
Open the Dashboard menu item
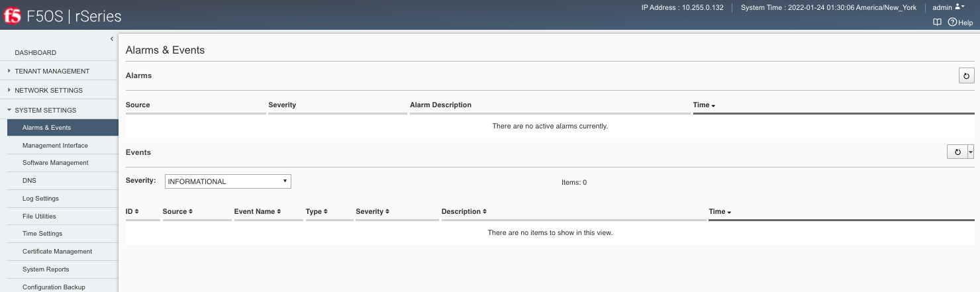coord(36,52)
